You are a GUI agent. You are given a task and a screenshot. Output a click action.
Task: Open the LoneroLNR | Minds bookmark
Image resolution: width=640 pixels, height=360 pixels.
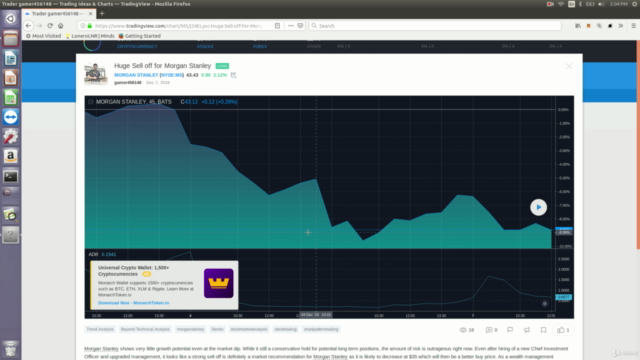90,36
